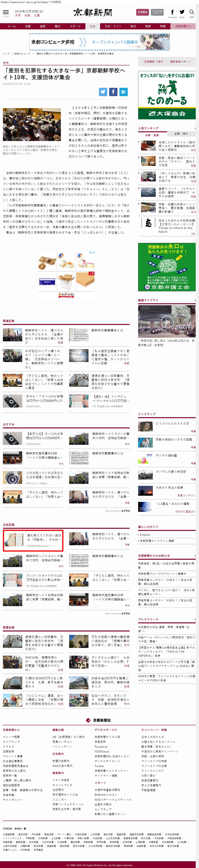Viewport: 199px width, 868px height.
Task: Open the Twitter bird icon in header
Action: point(182,12)
